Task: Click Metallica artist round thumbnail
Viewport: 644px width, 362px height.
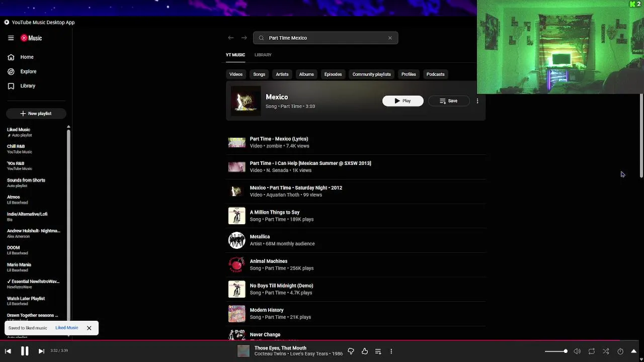Action: pos(237,240)
